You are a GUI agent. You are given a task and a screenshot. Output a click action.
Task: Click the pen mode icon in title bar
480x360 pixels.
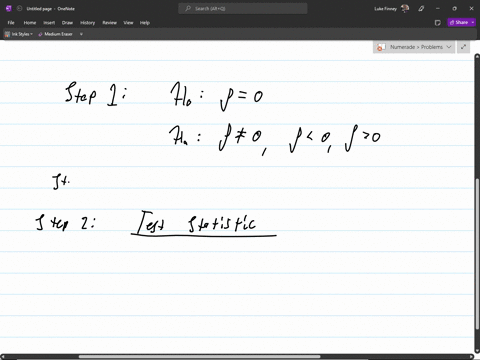point(421,9)
